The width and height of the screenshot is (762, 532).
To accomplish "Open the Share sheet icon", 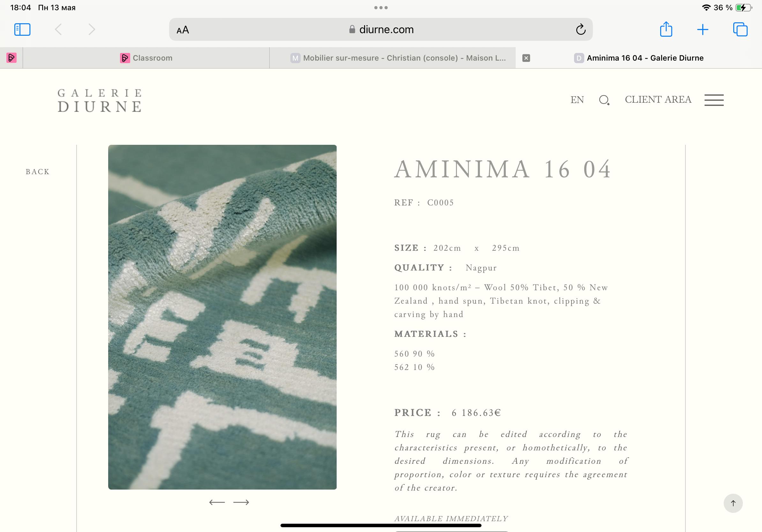I will 666,29.
